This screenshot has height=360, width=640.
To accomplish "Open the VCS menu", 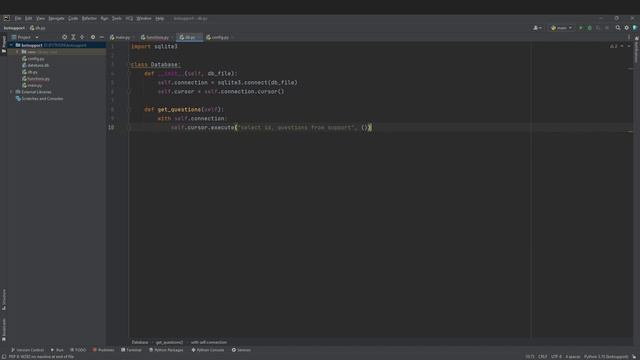I will coord(129,18).
